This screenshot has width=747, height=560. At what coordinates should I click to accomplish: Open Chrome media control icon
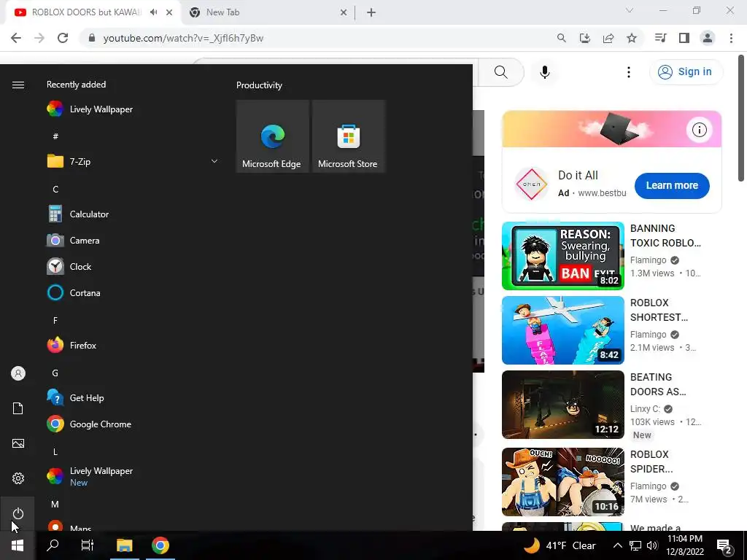[x=660, y=38]
